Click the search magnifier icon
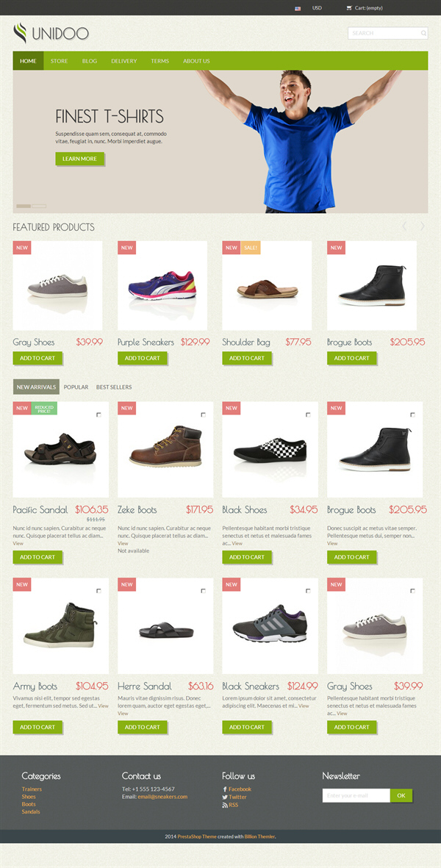 tap(423, 33)
